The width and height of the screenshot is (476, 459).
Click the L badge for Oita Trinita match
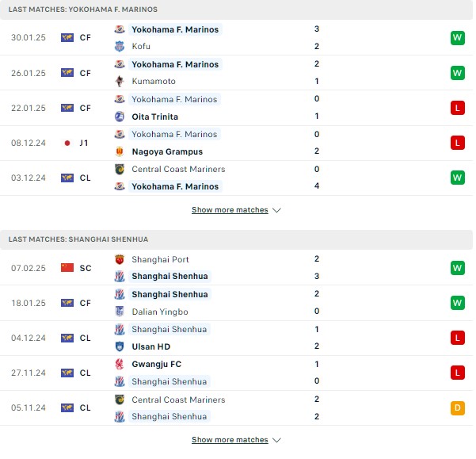[x=458, y=108]
